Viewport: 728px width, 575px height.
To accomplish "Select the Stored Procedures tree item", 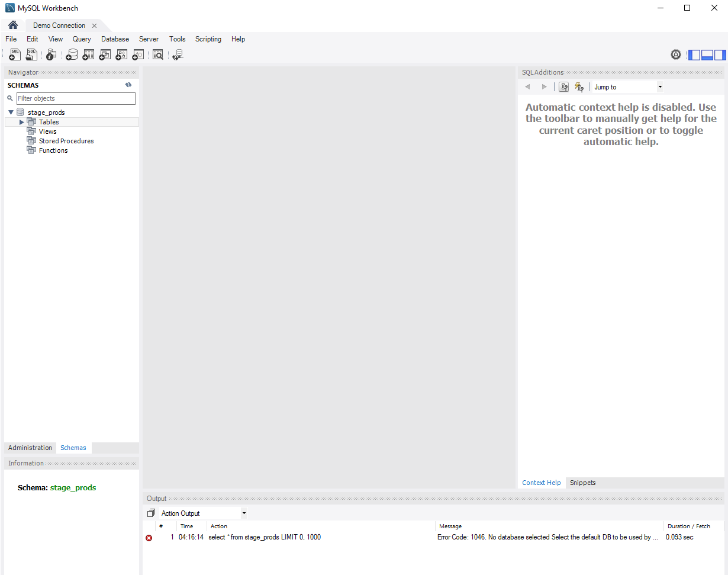I will (x=66, y=141).
